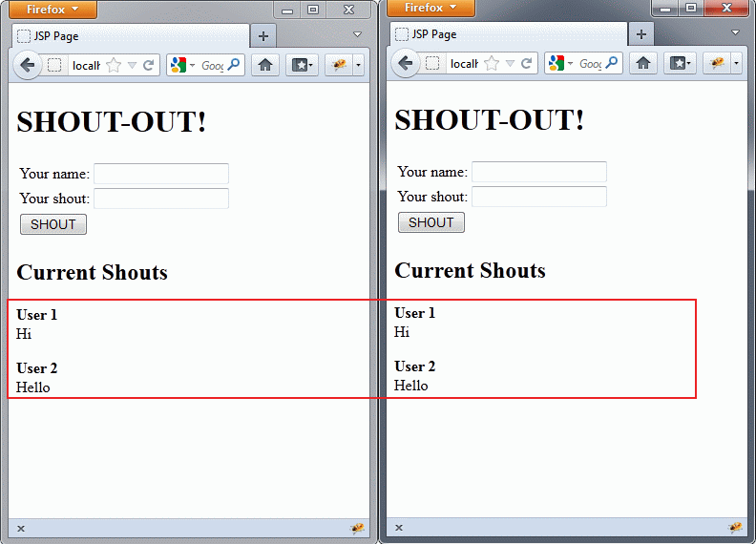Show URL history dropdown in left window
Image resolution: width=756 pixels, height=544 pixels.
pos(132,65)
